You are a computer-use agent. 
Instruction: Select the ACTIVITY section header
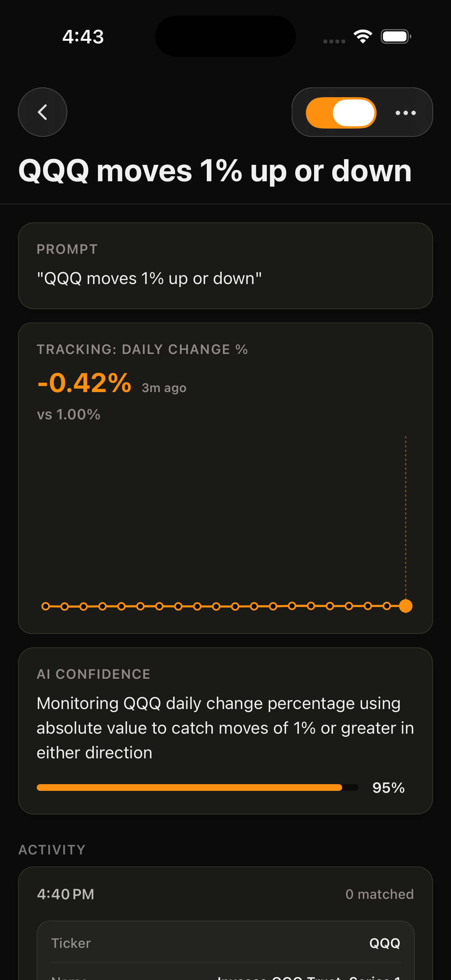[52, 849]
